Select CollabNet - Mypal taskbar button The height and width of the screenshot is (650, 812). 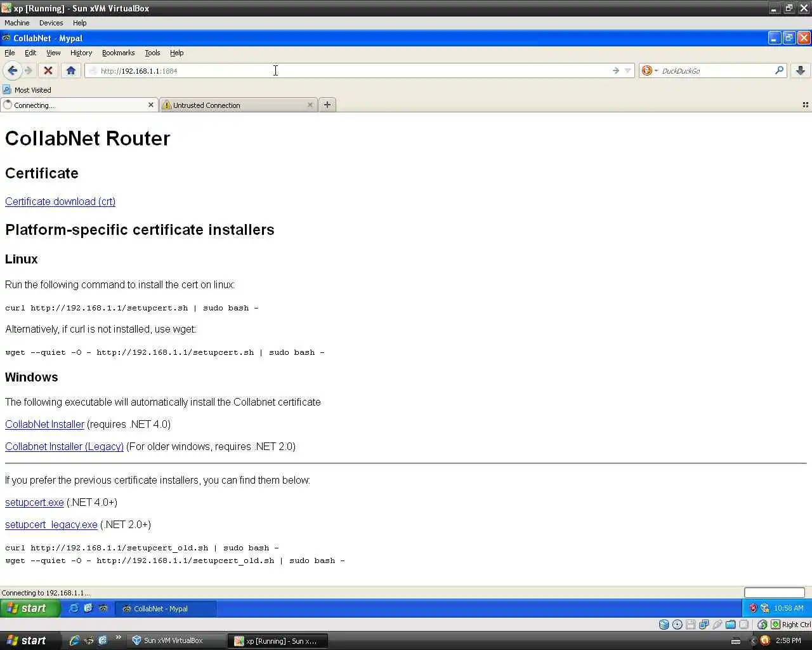(x=166, y=608)
